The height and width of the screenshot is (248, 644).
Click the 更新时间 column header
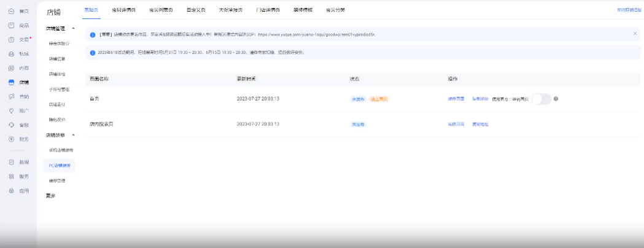pyautogui.click(x=246, y=79)
